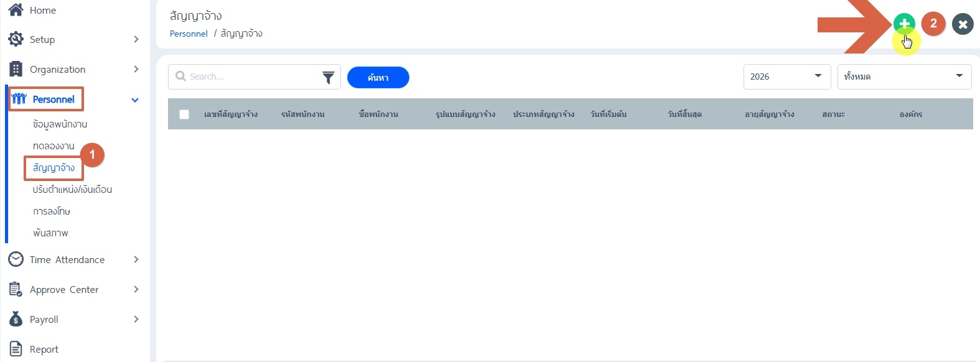Click the Approve Center clipboard icon

[x=16, y=289]
